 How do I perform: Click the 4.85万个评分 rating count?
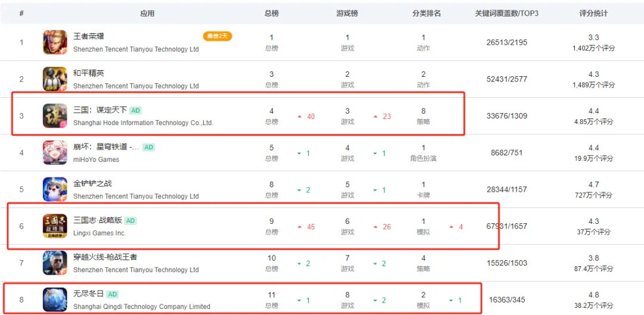point(593,122)
